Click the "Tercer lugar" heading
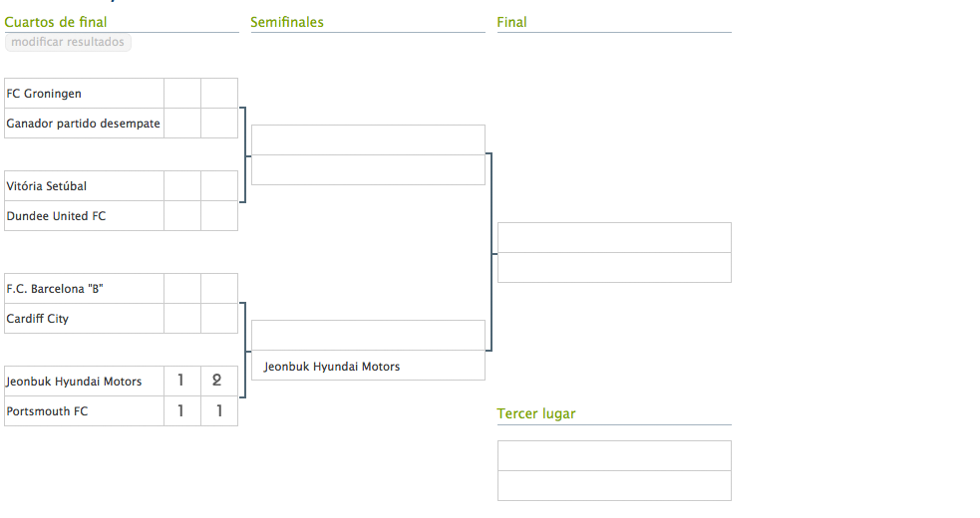The width and height of the screenshot is (980, 518). coord(536,413)
